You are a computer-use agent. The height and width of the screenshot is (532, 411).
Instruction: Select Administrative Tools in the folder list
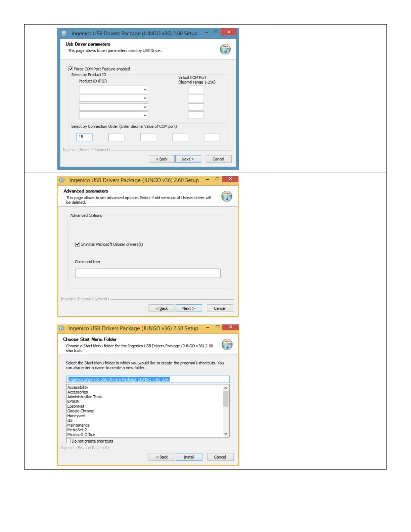coord(85,397)
